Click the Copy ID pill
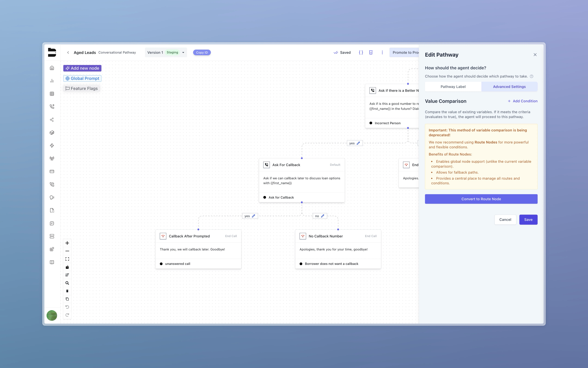The width and height of the screenshot is (588, 368). pyautogui.click(x=202, y=53)
